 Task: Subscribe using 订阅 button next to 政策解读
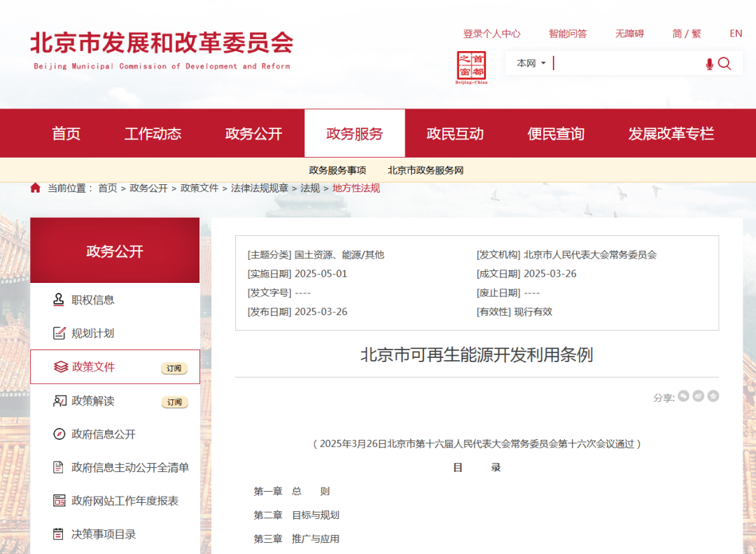174,402
